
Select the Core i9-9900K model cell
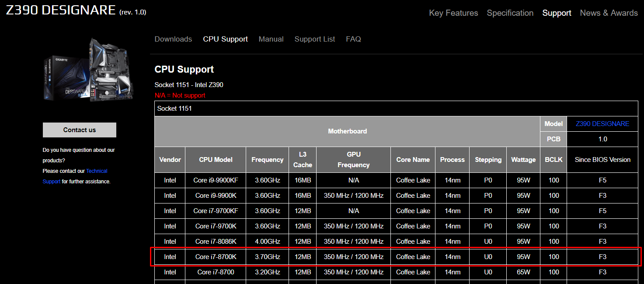click(216, 196)
